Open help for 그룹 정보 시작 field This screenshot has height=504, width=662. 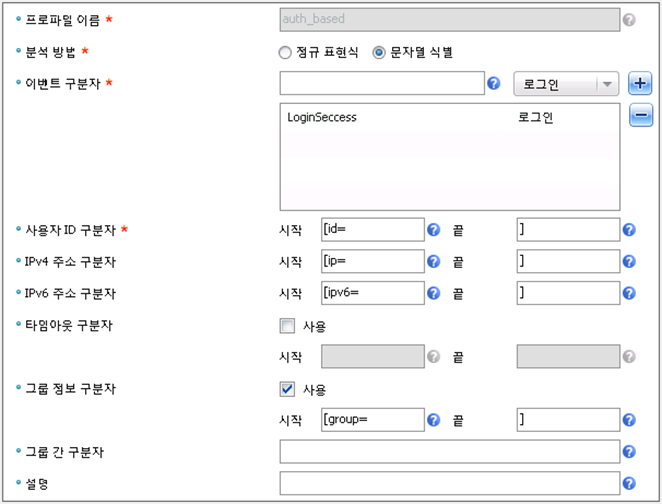tap(433, 420)
